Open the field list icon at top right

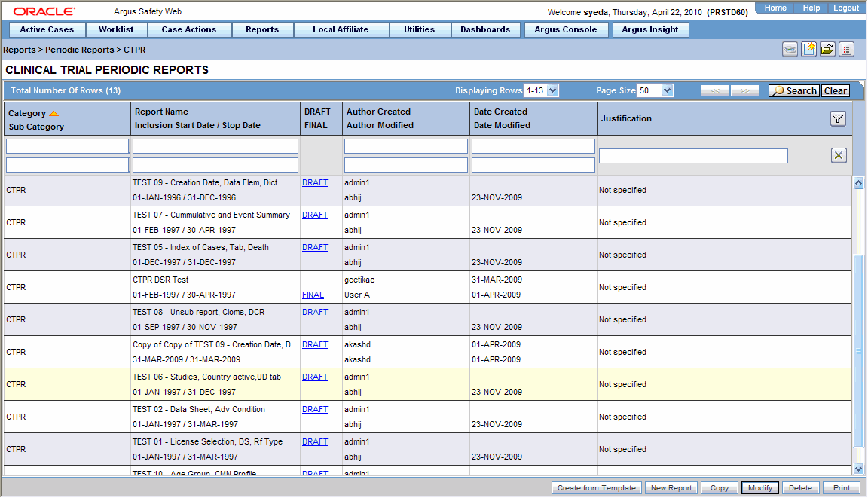(x=846, y=49)
